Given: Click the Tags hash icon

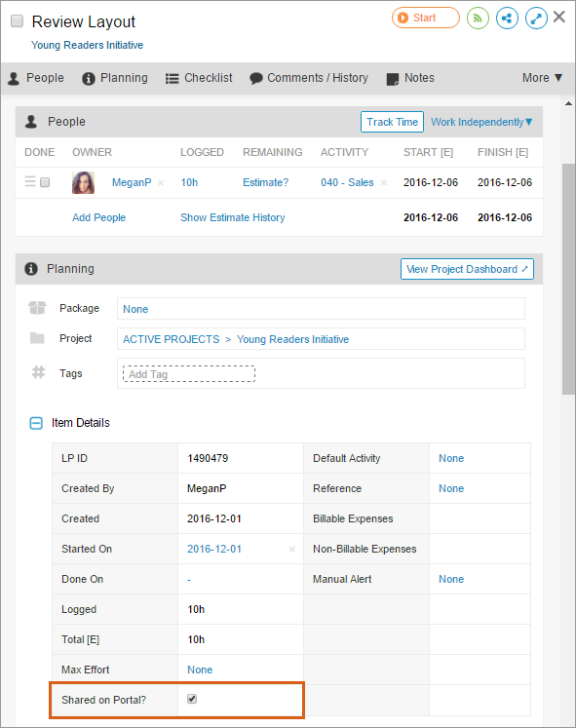Looking at the screenshot, I should [38, 372].
